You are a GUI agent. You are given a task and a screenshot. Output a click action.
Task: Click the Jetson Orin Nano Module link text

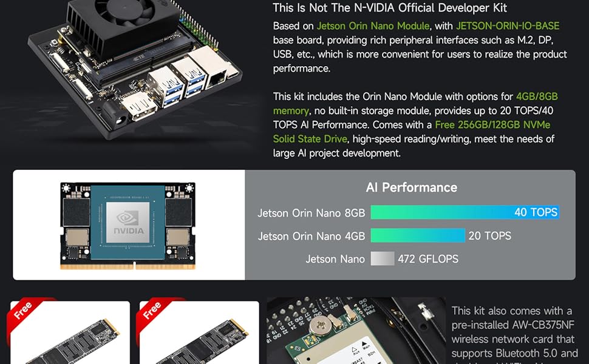tap(373, 26)
